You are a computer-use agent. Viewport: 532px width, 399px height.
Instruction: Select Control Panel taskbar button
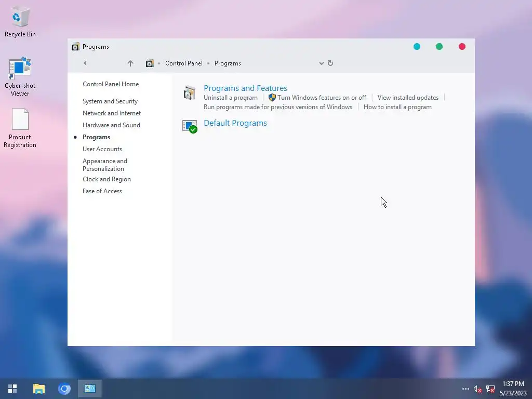pyautogui.click(x=90, y=389)
